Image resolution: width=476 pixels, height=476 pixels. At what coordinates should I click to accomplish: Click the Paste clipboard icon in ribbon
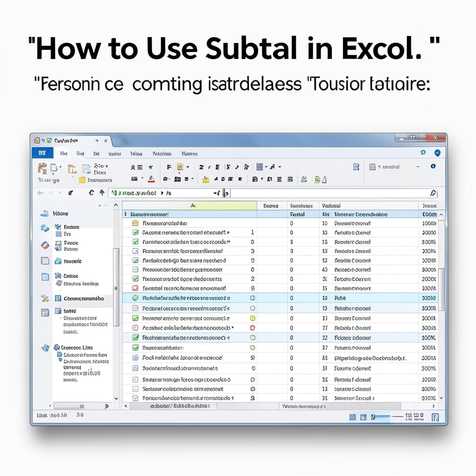pos(42,168)
